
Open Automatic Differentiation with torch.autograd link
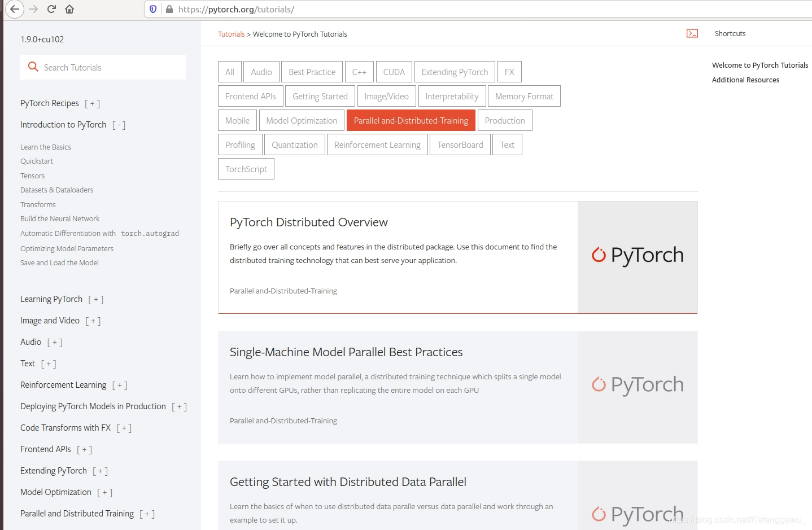point(99,233)
